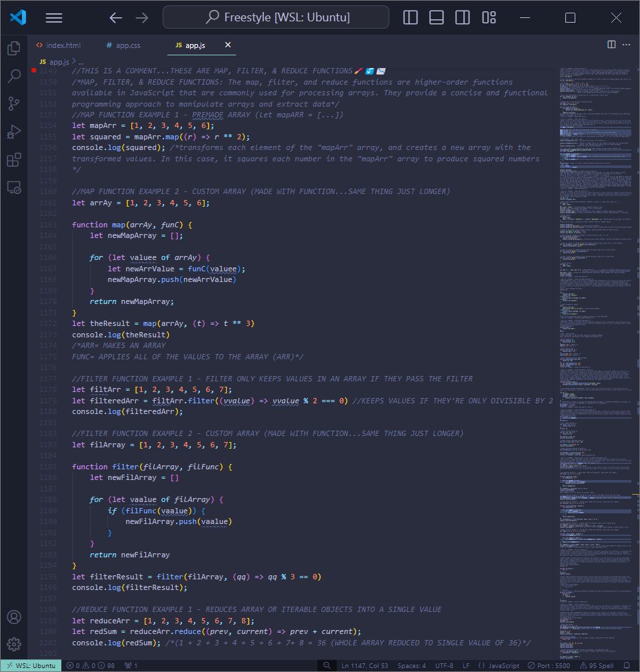Viewport: 640px width, 672px height.
Task: Open the Manage gear menu
Action: 14,644
